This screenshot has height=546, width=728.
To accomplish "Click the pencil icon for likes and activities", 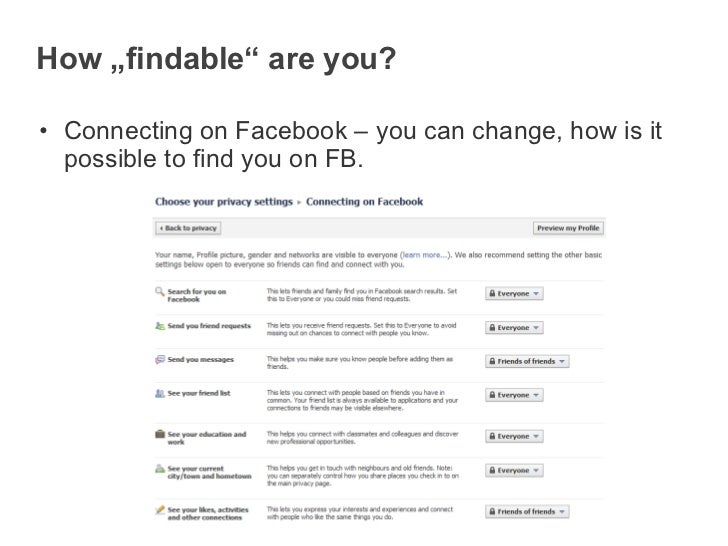I will point(159,510).
